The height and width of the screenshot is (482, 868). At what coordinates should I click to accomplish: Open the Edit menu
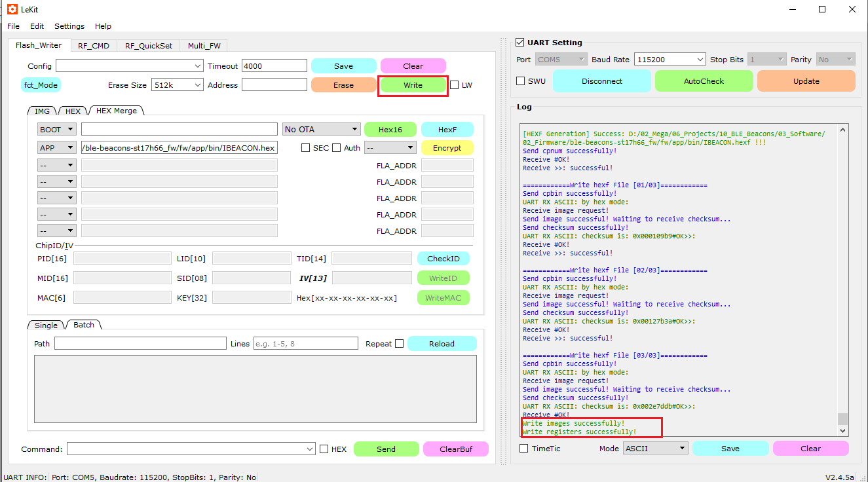coord(37,26)
